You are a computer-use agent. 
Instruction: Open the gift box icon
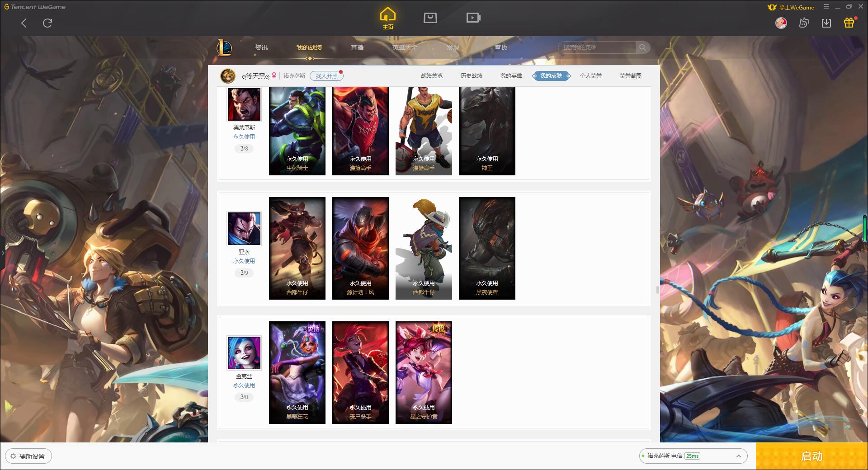click(849, 23)
